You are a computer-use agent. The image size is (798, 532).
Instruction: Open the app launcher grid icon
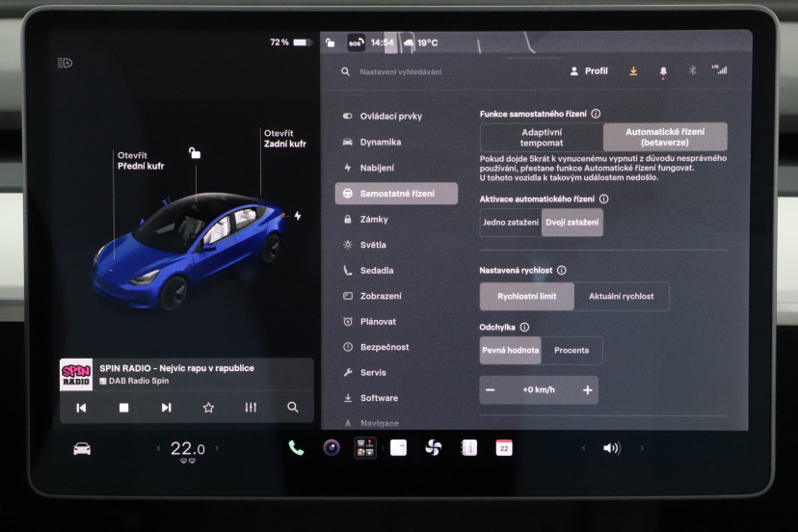[x=365, y=448]
